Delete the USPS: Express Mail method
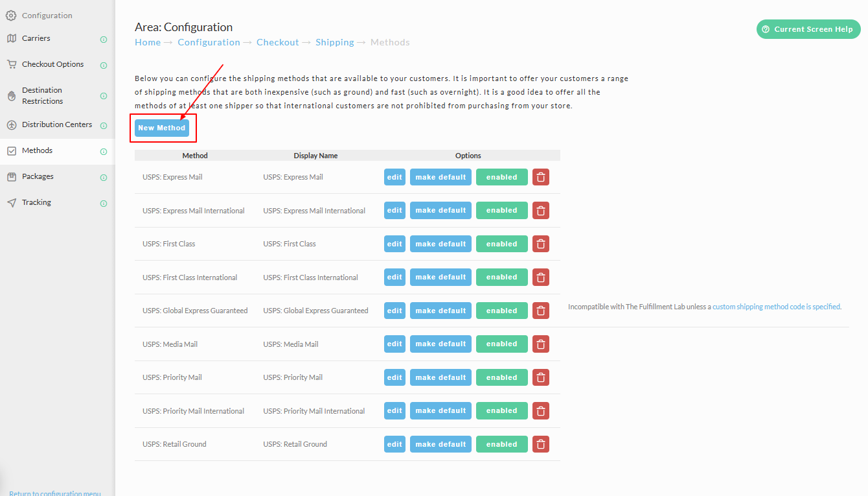This screenshot has height=496, width=868. click(541, 177)
